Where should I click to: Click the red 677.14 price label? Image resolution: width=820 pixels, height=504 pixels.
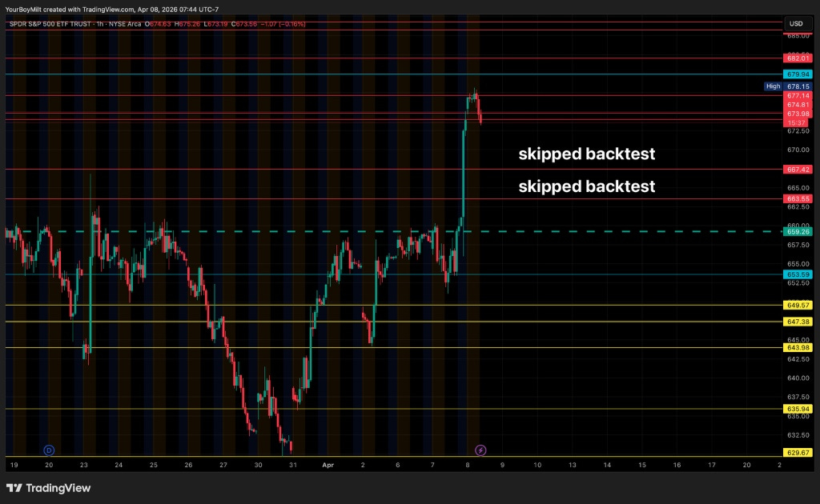click(x=798, y=95)
